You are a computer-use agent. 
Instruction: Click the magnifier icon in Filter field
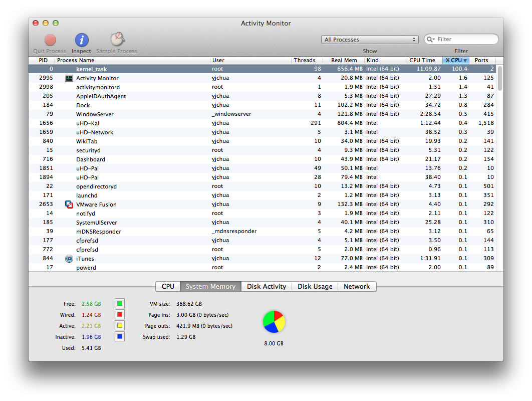pos(430,40)
